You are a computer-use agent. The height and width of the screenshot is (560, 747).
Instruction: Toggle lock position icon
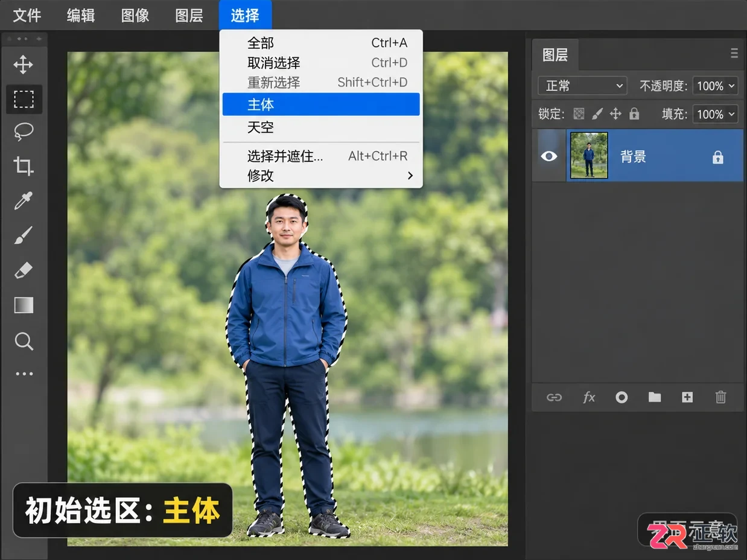click(615, 113)
